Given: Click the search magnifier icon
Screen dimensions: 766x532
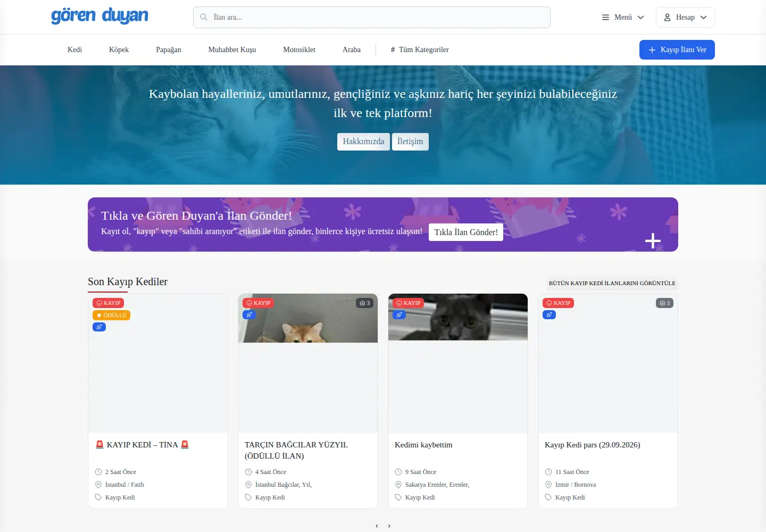Looking at the screenshot, I should click(x=204, y=17).
